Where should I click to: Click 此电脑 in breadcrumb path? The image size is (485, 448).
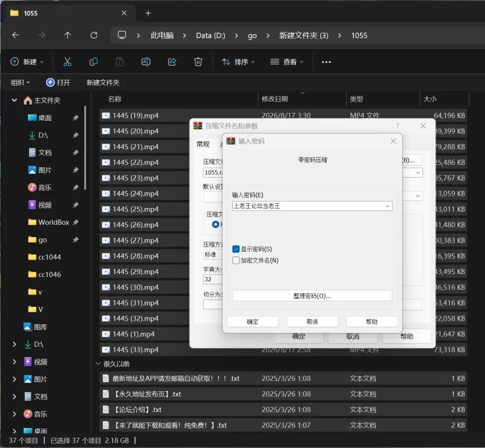[x=162, y=35]
